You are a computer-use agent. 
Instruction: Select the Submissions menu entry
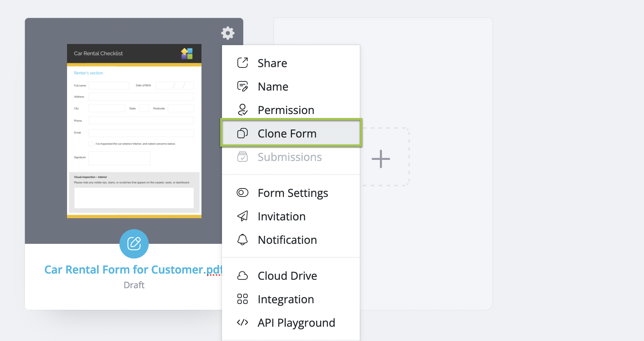point(289,157)
